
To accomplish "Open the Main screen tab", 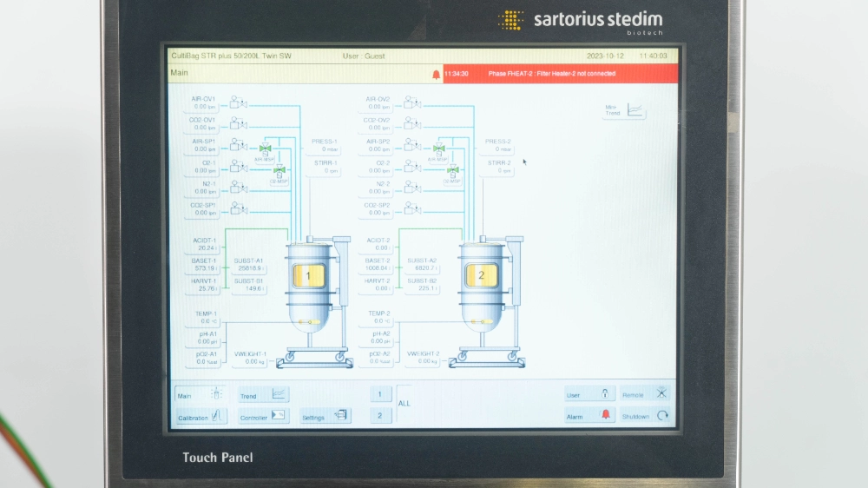I will [x=201, y=395].
